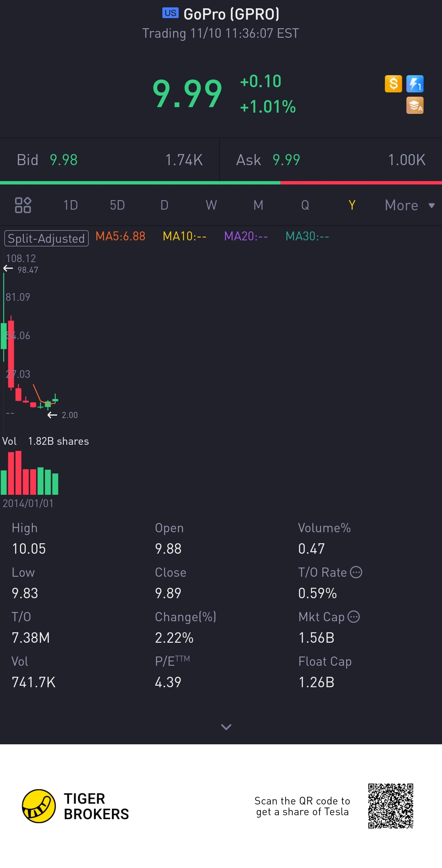This screenshot has width=442, height=868.
Task: Tap the bid size 1.74K
Action: pyautogui.click(x=184, y=160)
